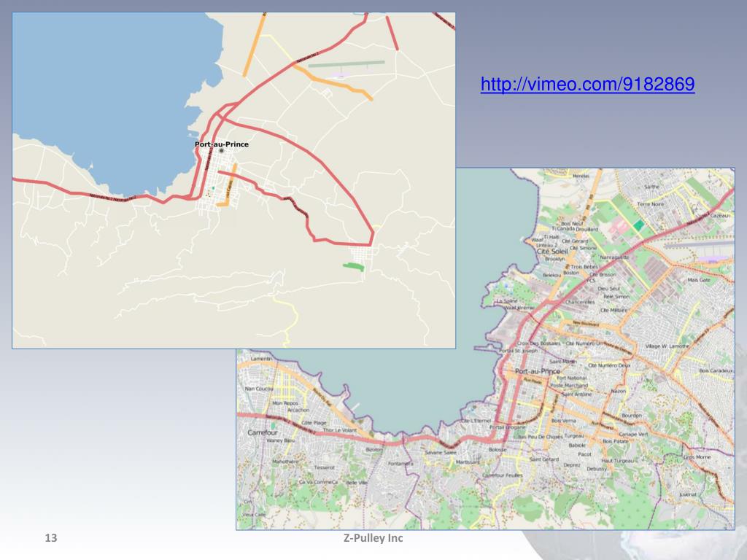Viewport: 747px width, 560px height.
Task: Click the 'Haut Turgeau' map label
Action: pyautogui.click(x=617, y=461)
